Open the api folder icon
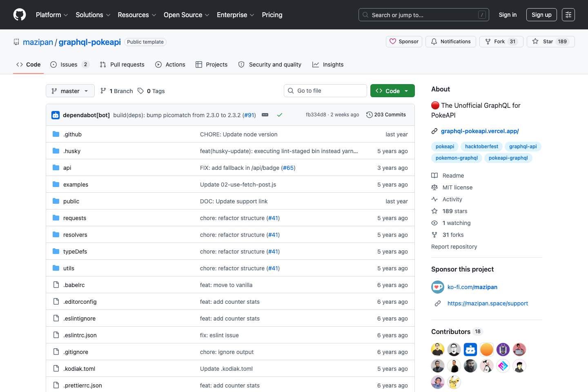588x392 pixels. pos(56,167)
